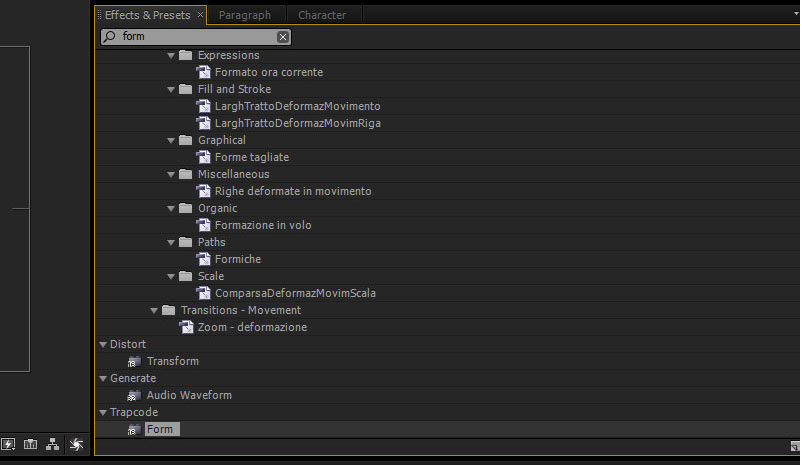Click inside the effects search field
The height and width of the screenshot is (465, 802).
click(196, 36)
